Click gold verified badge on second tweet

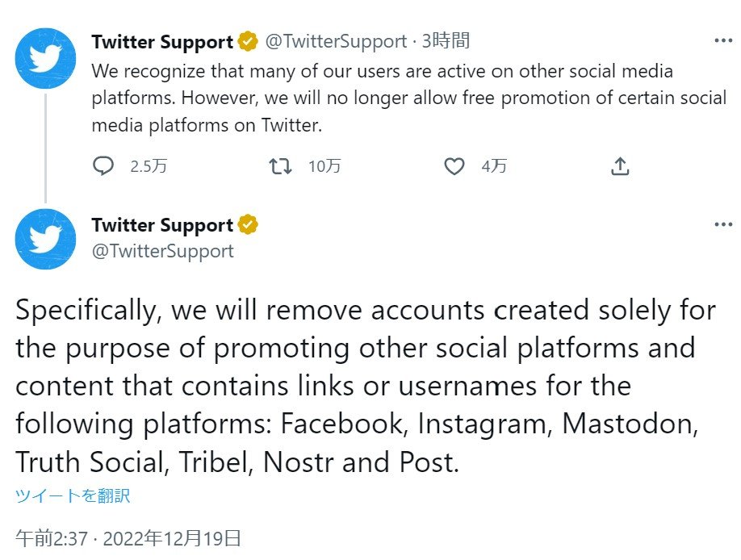click(248, 225)
